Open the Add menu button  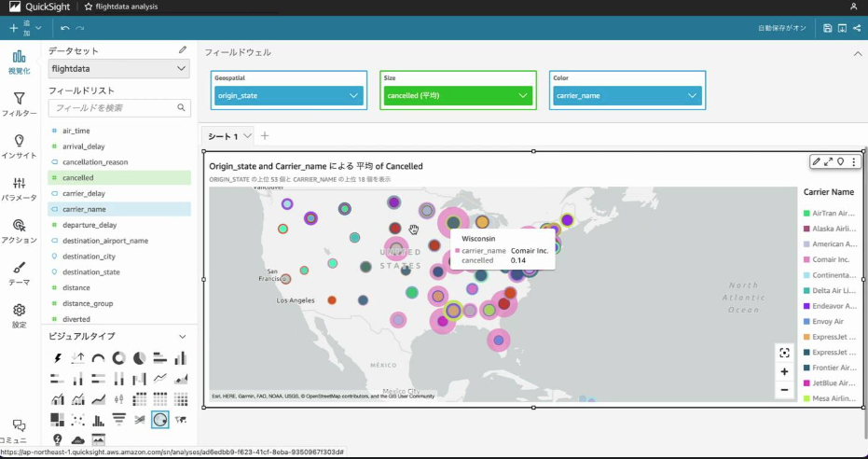[x=25, y=28]
